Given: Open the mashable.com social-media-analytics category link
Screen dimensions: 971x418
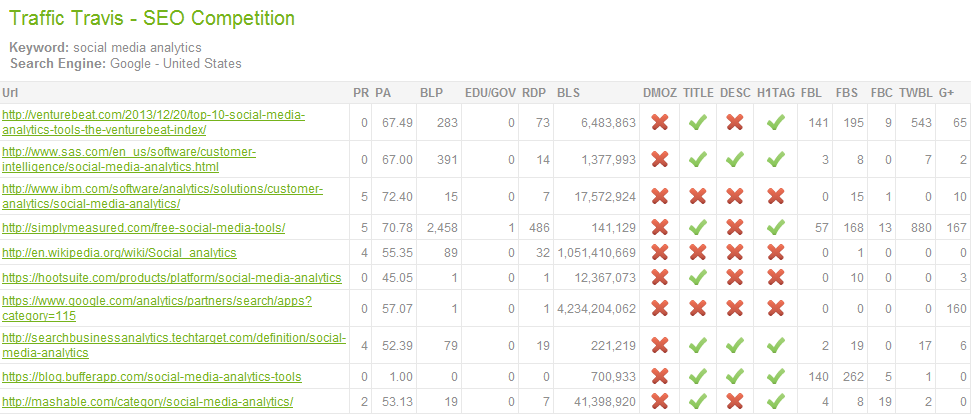Looking at the screenshot, I should click(147, 401).
